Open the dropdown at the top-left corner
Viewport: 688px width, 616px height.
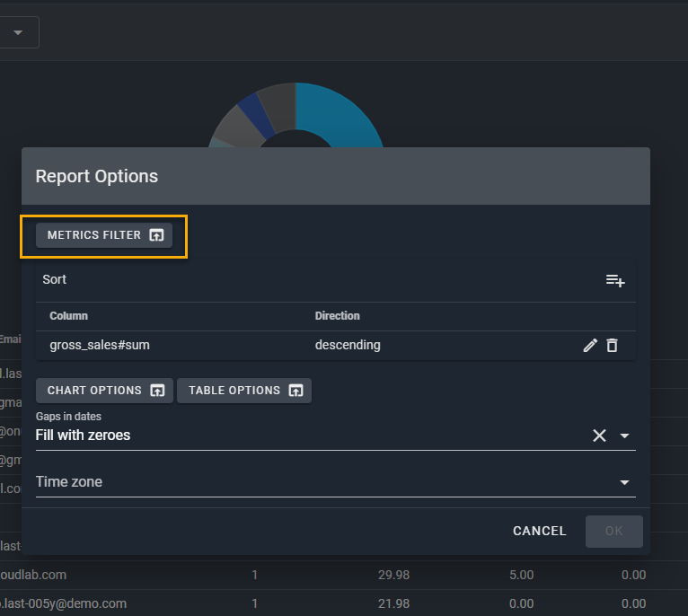[19, 32]
